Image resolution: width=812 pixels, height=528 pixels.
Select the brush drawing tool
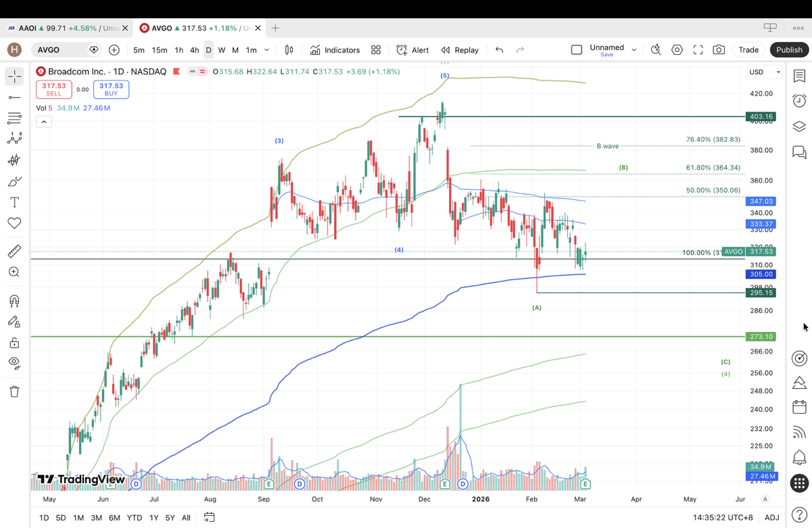[x=14, y=181]
